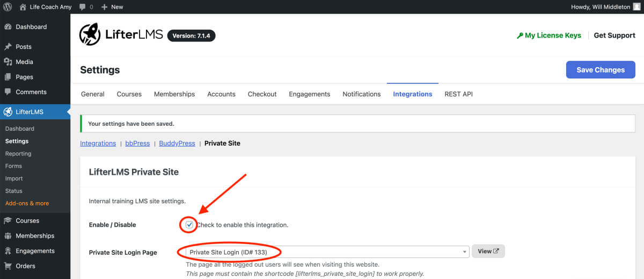This screenshot has width=644, height=279.
Task: Click 'Check to enable this integration.' label
Action: (x=243, y=225)
